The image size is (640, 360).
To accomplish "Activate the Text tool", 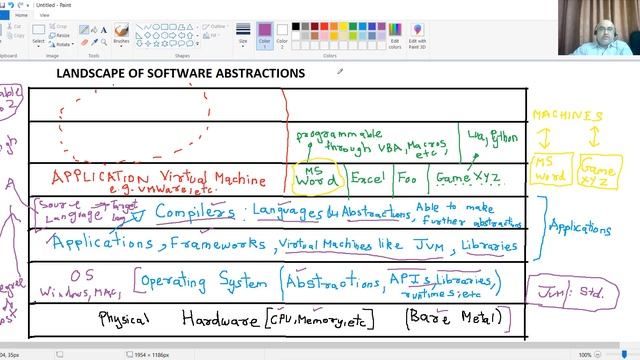I will point(104,30).
